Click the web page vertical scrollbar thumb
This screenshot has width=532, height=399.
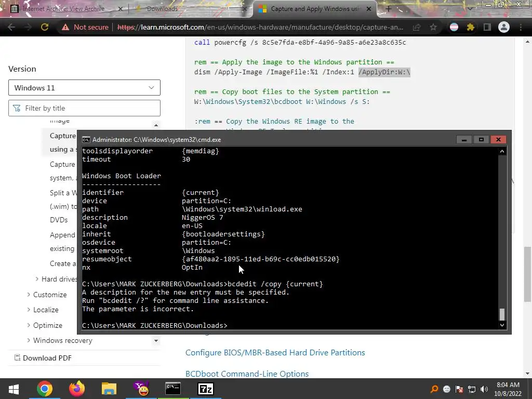click(527, 274)
